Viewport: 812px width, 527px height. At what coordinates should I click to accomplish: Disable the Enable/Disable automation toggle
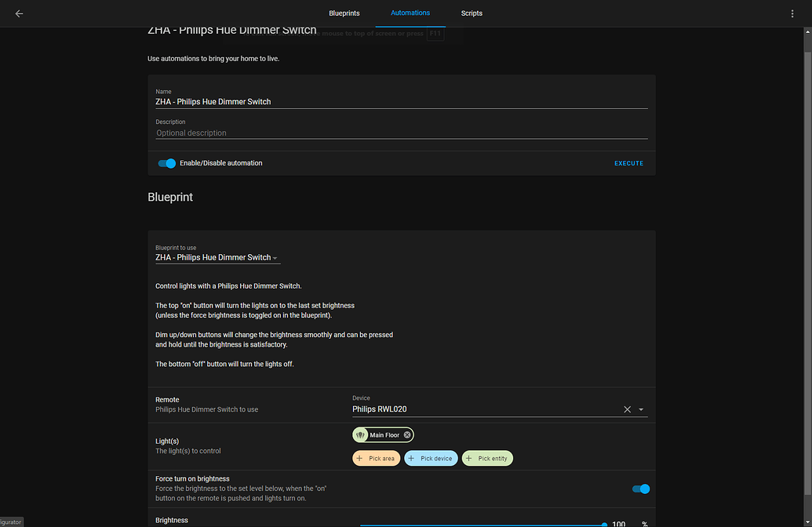coord(166,163)
